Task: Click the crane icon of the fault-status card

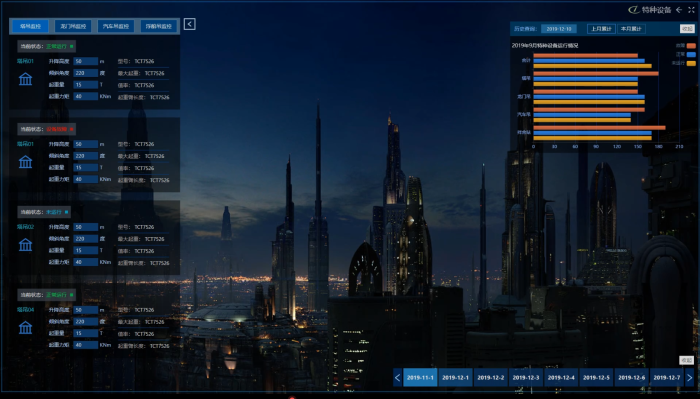Action: tap(25, 162)
